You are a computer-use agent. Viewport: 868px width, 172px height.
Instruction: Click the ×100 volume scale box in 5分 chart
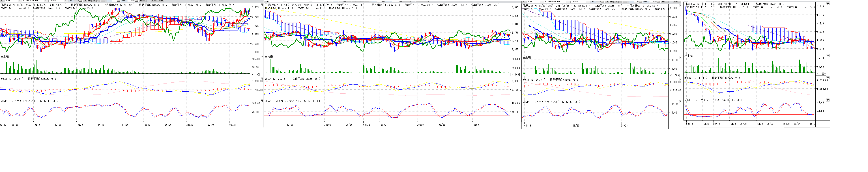[256, 75]
